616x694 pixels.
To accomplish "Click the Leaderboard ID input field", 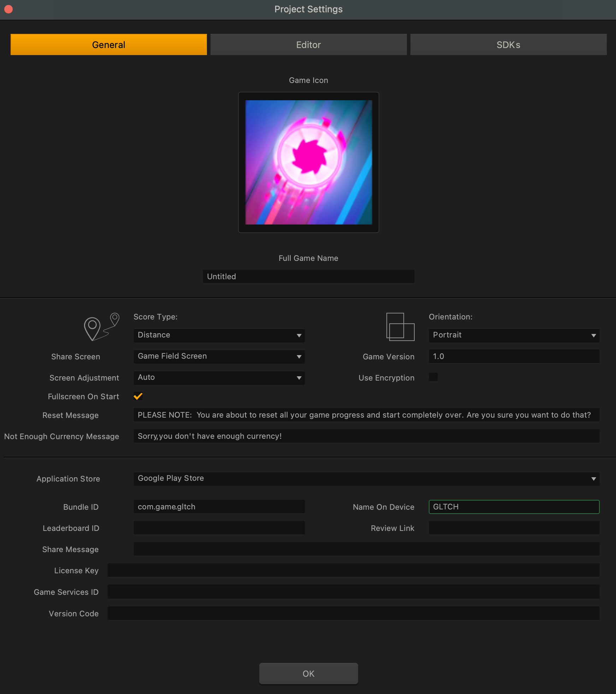I will click(x=219, y=528).
